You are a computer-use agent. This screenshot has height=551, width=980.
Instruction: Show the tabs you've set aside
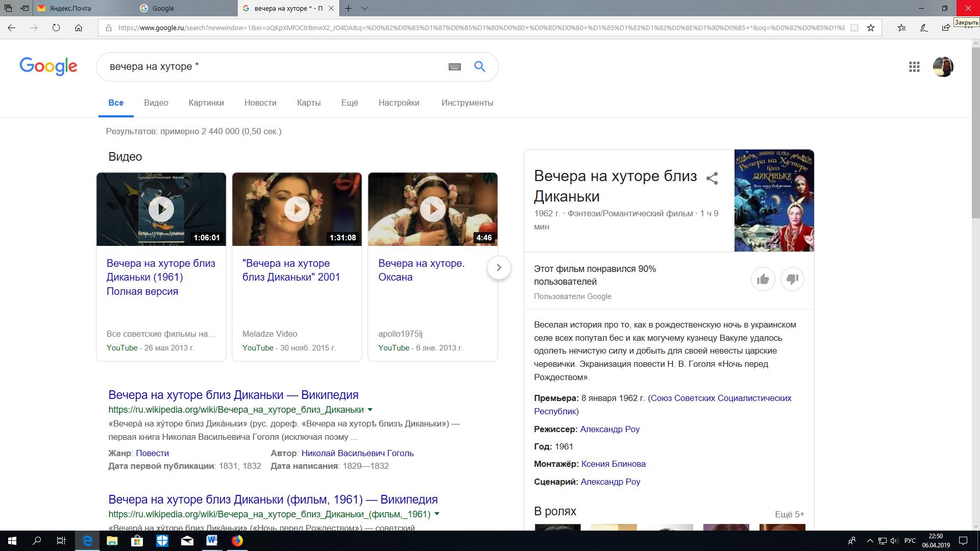coord(8,8)
